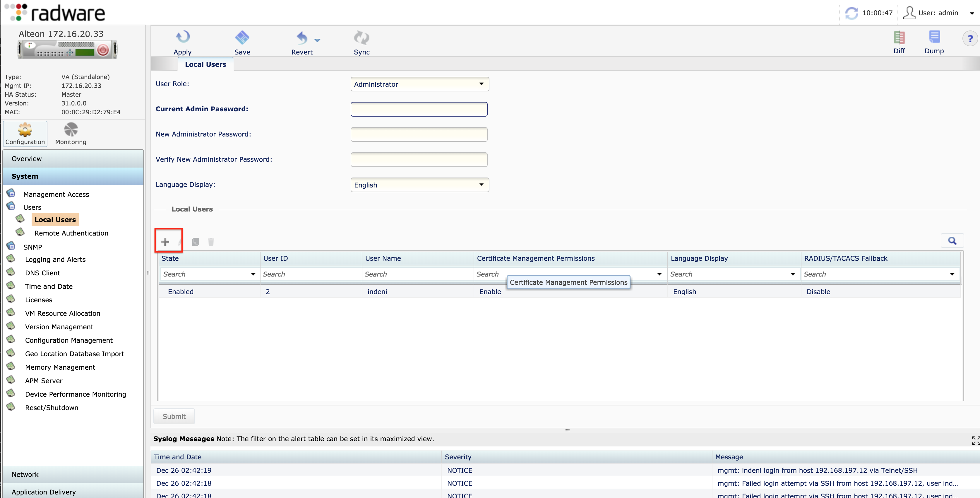Click the device power button icon
The image size is (980, 498).
[x=103, y=50]
